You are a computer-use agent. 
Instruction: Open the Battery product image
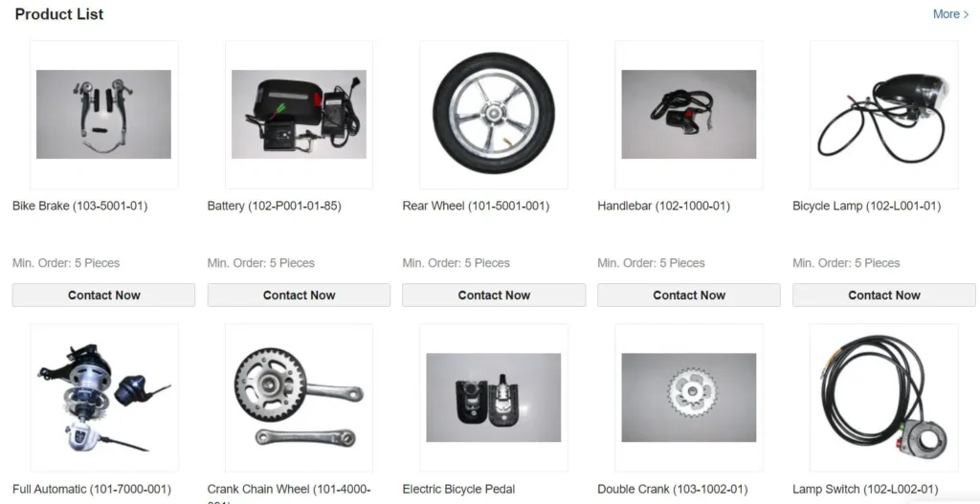pos(299,115)
